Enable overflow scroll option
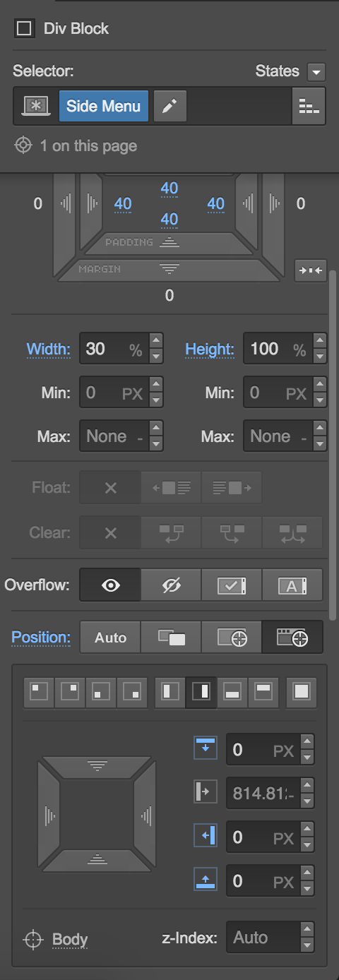 232,585
